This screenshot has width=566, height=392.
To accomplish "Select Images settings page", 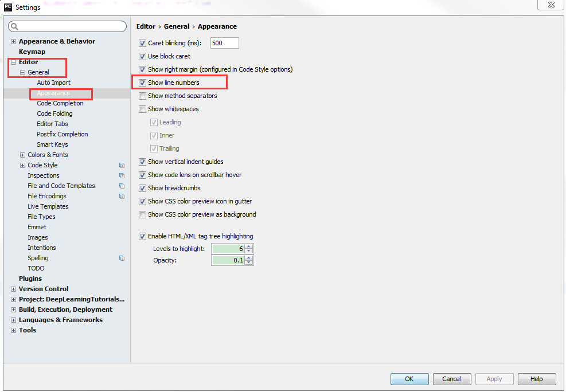I will (38, 237).
